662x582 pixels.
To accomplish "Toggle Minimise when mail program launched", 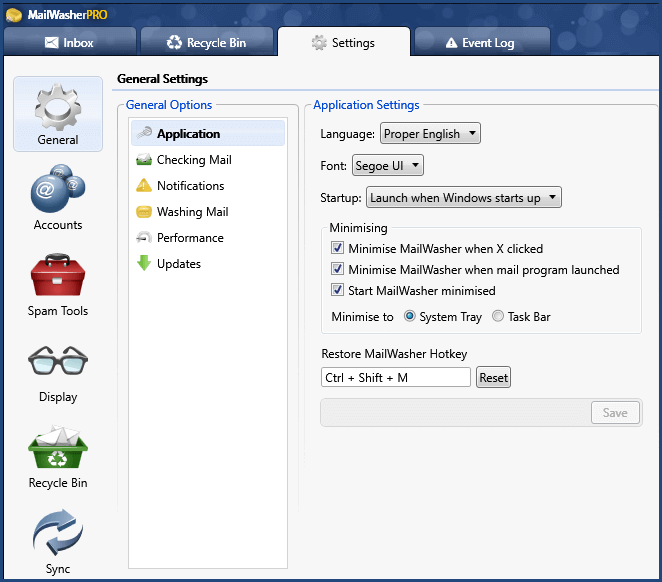I will click(337, 269).
